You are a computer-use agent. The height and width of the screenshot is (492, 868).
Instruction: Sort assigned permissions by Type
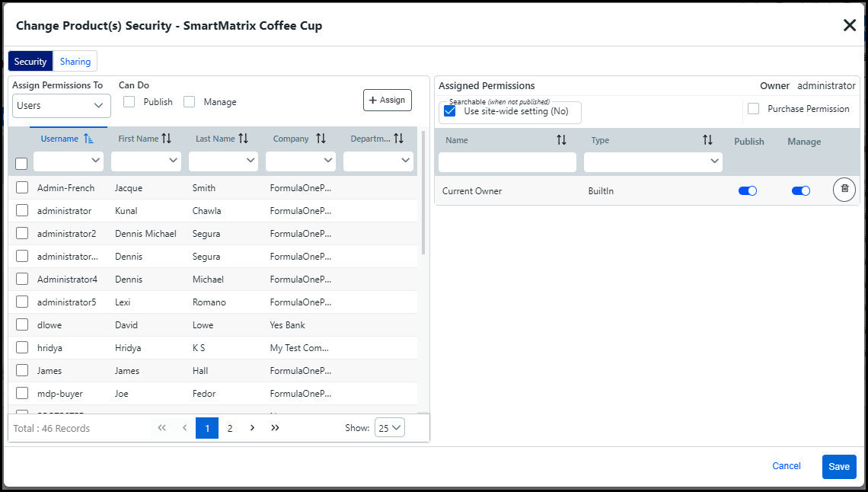[x=707, y=140]
